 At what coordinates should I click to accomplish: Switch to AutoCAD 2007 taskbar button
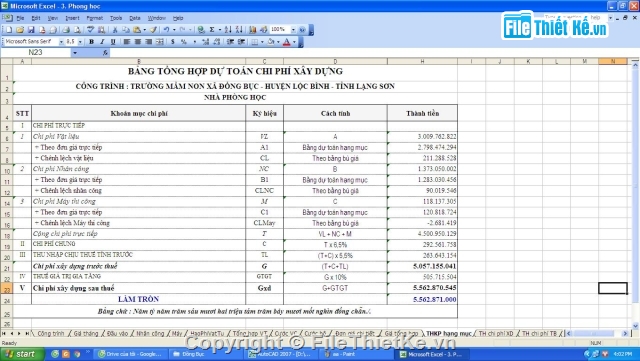point(282,354)
